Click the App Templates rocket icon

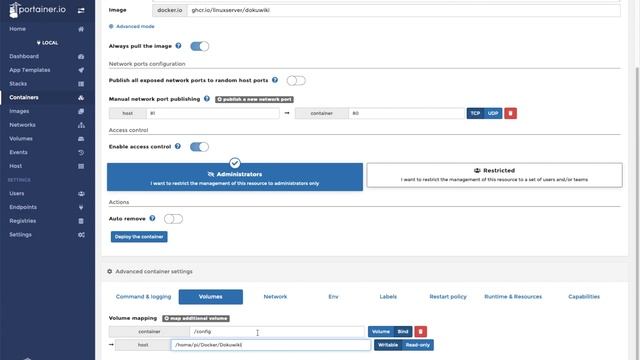click(x=81, y=70)
